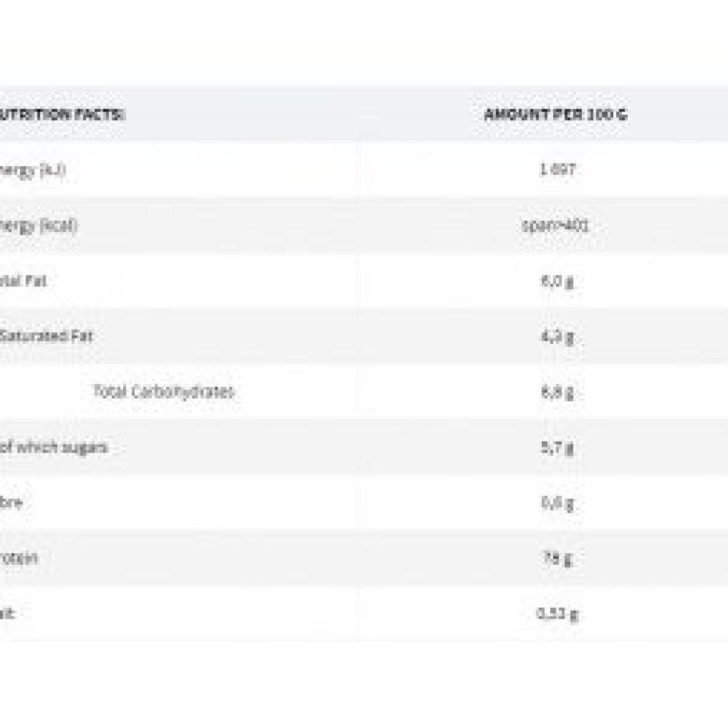
Task: Click the 6,0 g Total Fat value
Action: click(557, 281)
